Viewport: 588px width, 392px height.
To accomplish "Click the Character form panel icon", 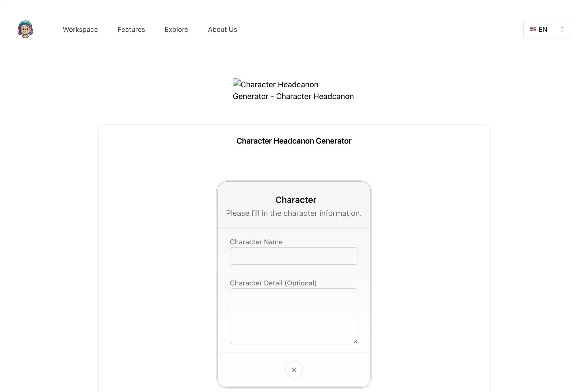I will pyautogui.click(x=294, y=370).
